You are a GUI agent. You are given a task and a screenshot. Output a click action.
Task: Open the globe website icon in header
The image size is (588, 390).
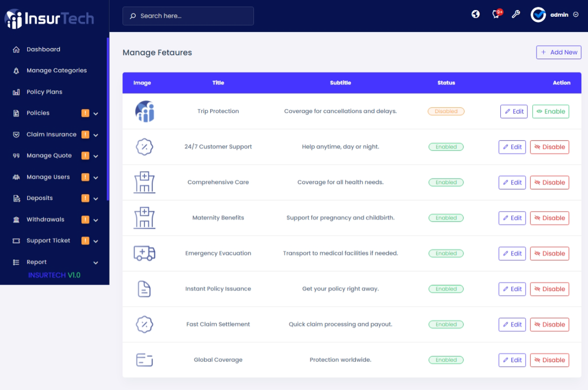click(x=476, y=14)
